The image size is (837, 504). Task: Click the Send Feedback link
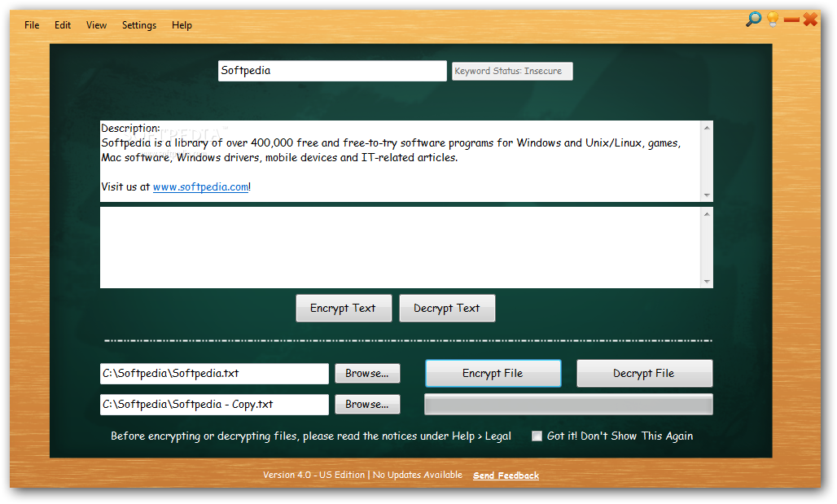506,476
